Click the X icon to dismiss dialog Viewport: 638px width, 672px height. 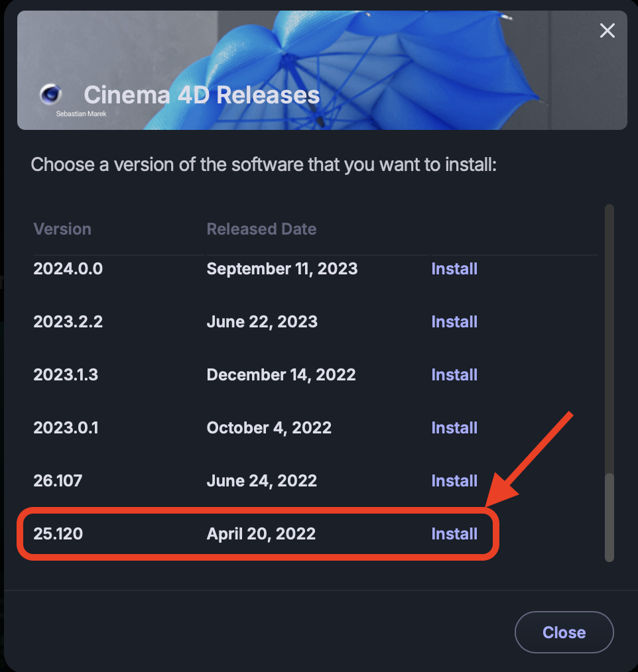607,30
